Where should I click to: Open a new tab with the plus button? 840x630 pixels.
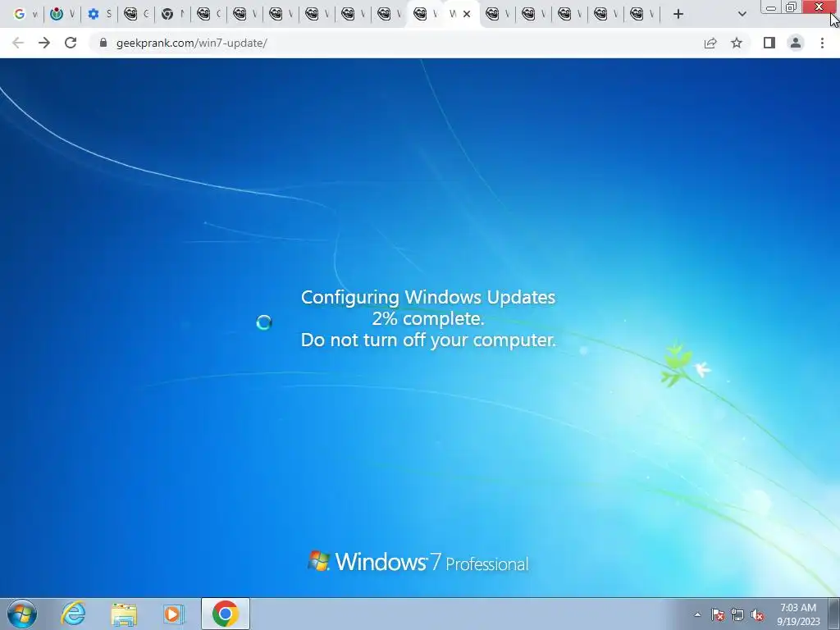pos(678,15)
